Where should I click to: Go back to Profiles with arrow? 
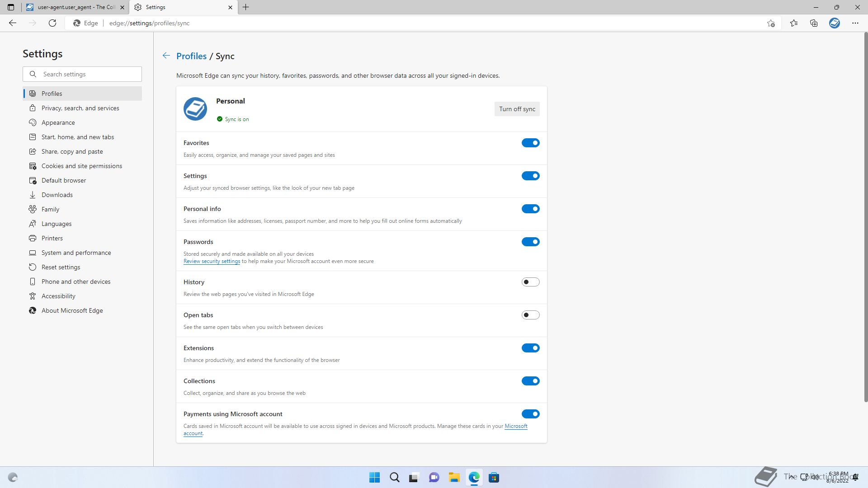tap(166, 56)
